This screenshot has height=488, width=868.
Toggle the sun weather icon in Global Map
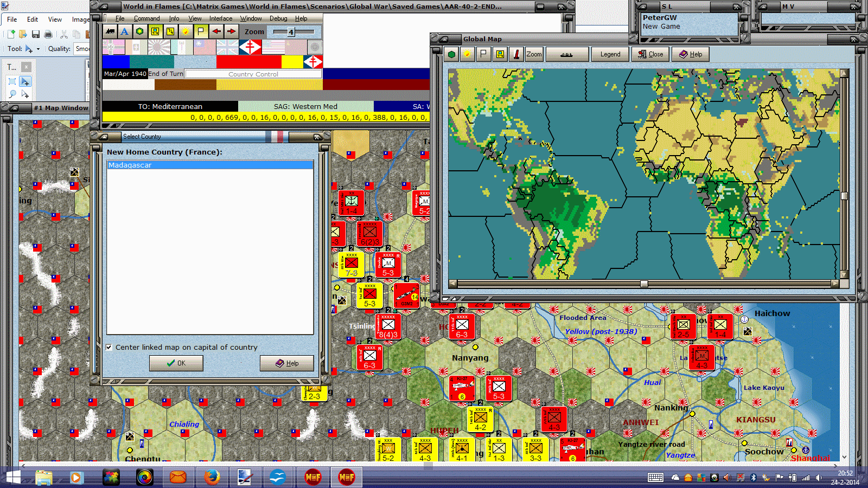point(467,54)
